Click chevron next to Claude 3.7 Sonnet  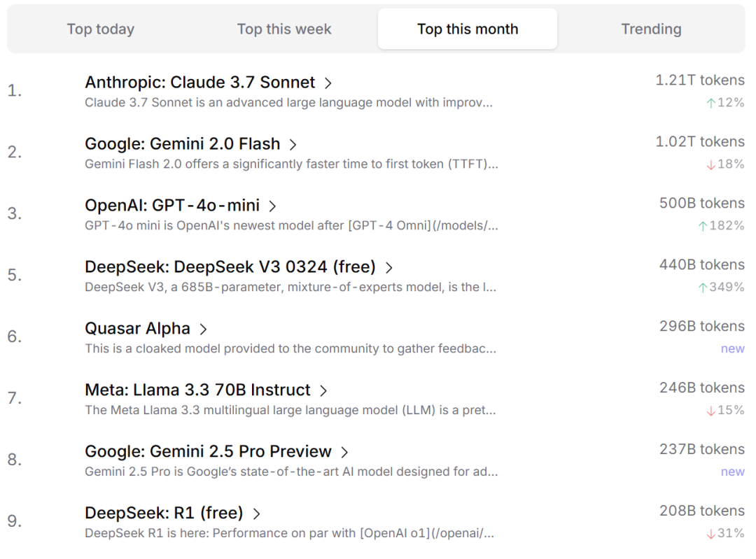pos(328,83)
